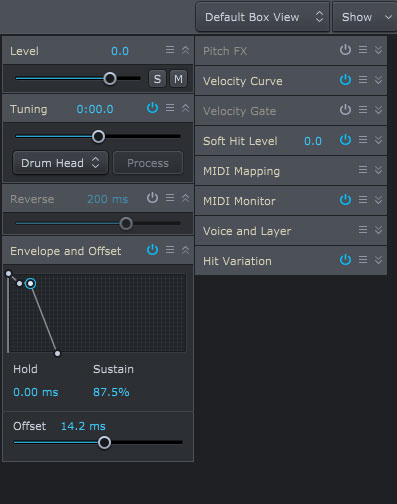Turn on the Reverse power toggle

point(152,198)
